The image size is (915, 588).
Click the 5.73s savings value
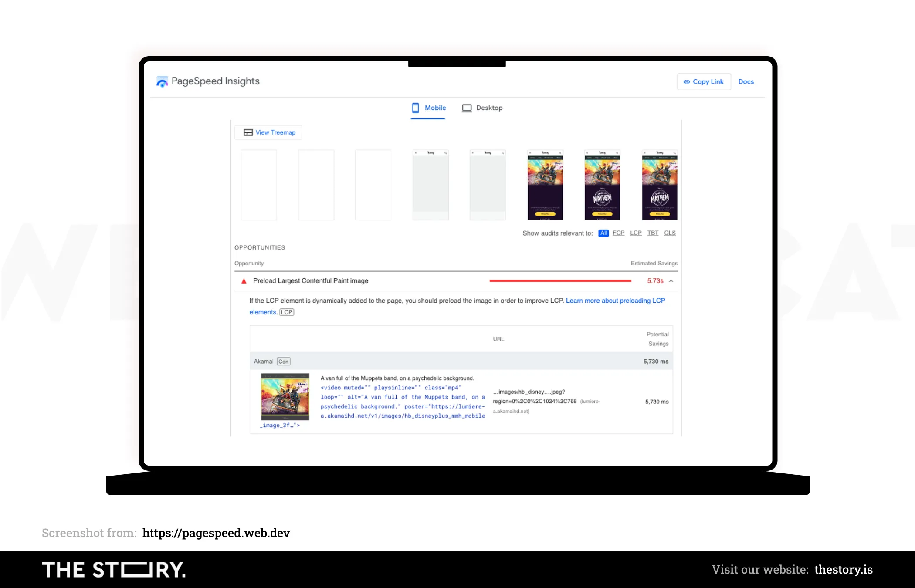[655, 281]
